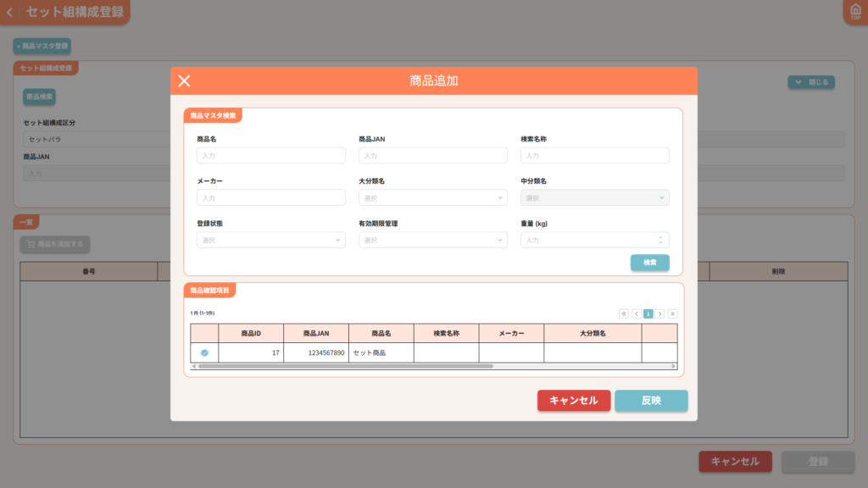868x488 pixels.
Task: Select page 1 in pagination
Action: point(648,313)
